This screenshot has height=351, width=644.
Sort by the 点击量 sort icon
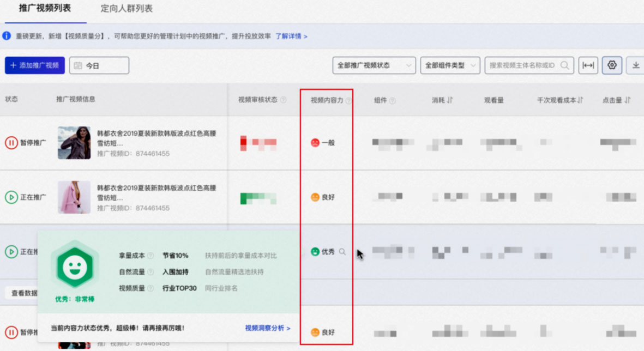pos(628,100)
